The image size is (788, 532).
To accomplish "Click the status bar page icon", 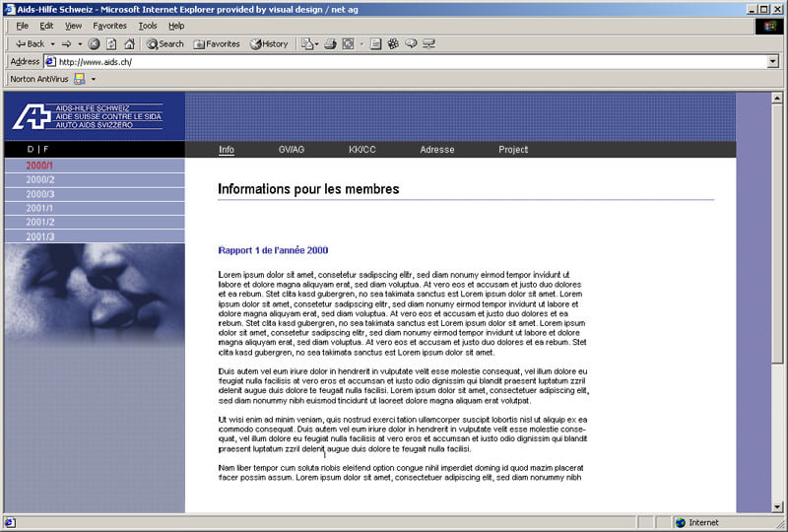I will [x=10, y=523].
